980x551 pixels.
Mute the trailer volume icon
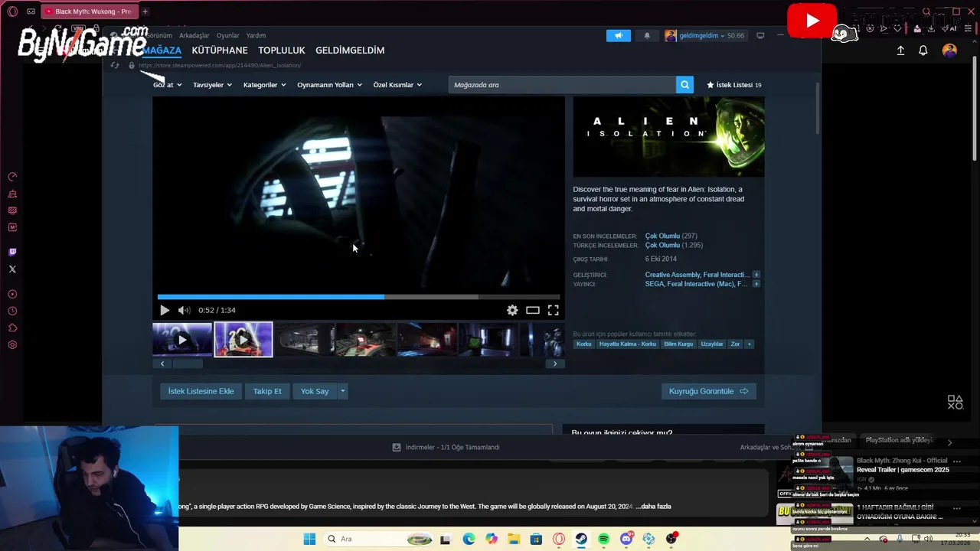(x=184, y=310)
